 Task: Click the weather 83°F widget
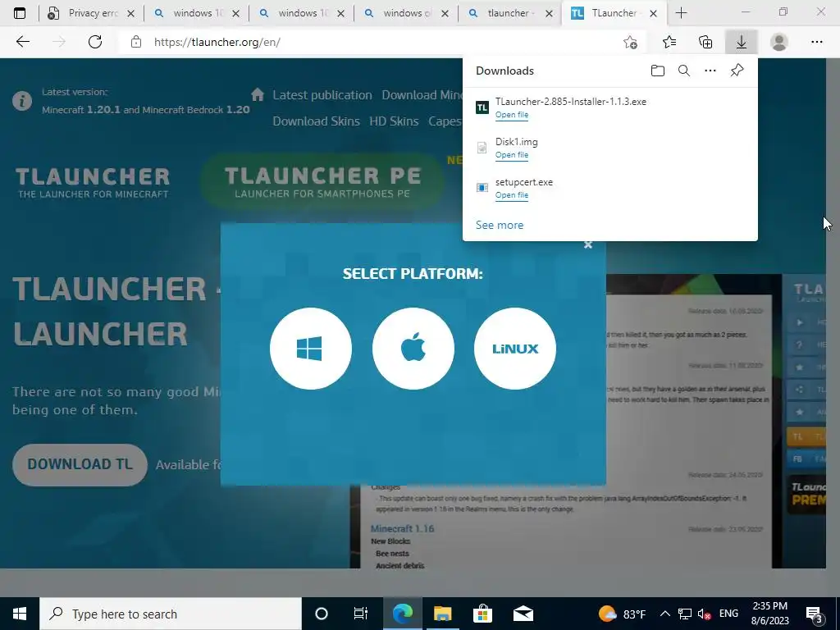[622, 614]
